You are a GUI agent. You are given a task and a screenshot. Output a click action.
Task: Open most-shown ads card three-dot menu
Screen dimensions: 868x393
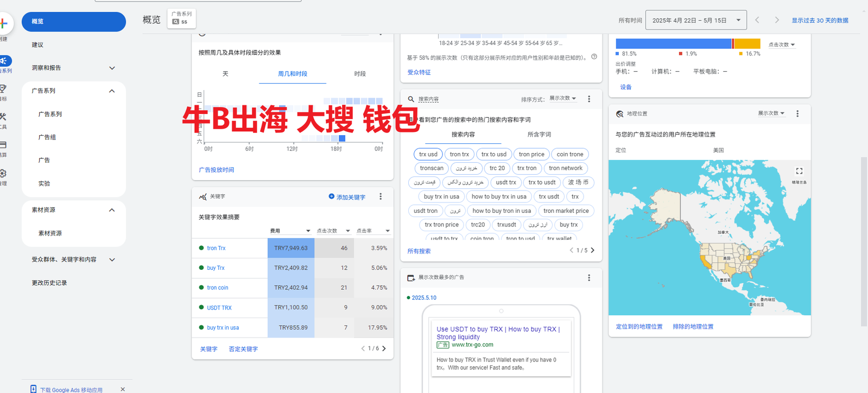coord(589,277)
